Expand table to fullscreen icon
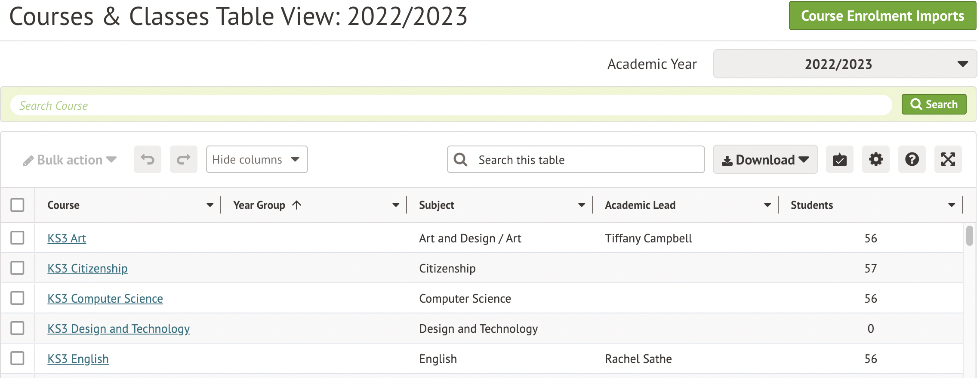 [x=948, y=160]
